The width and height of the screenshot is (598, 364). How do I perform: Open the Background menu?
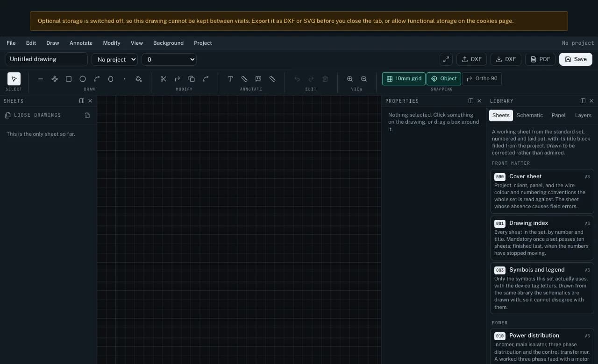pyautogui.click(x=168, y=43)
